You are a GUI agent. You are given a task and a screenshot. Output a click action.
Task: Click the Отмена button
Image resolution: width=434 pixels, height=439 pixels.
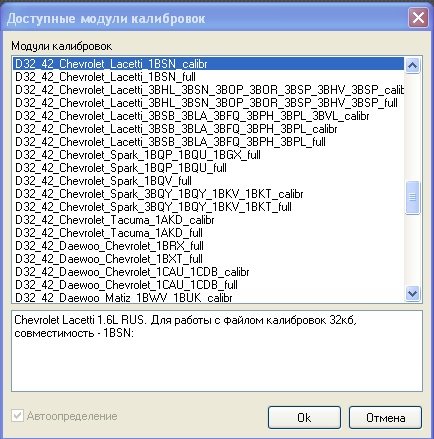click(x=385, y=417)
